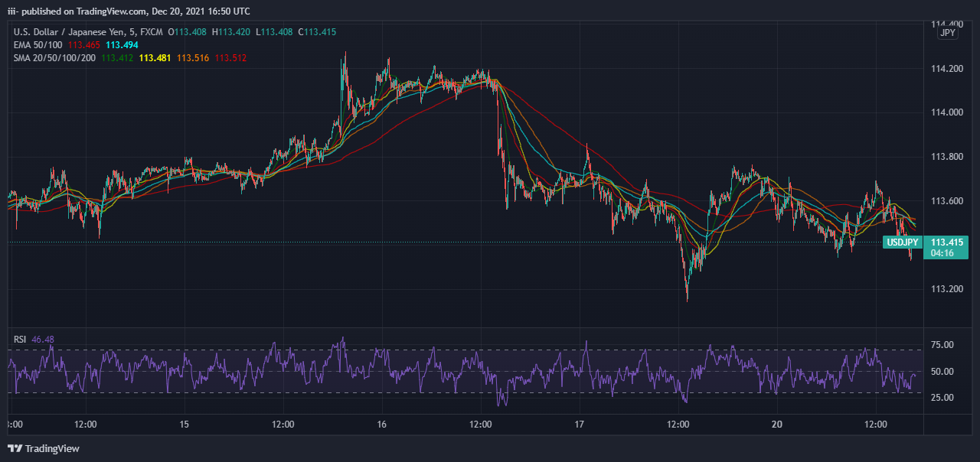This screenshot has height=462, width=980.
Task: Click the JPY currency badge on the price axis
Action: (x=947, y=33)
